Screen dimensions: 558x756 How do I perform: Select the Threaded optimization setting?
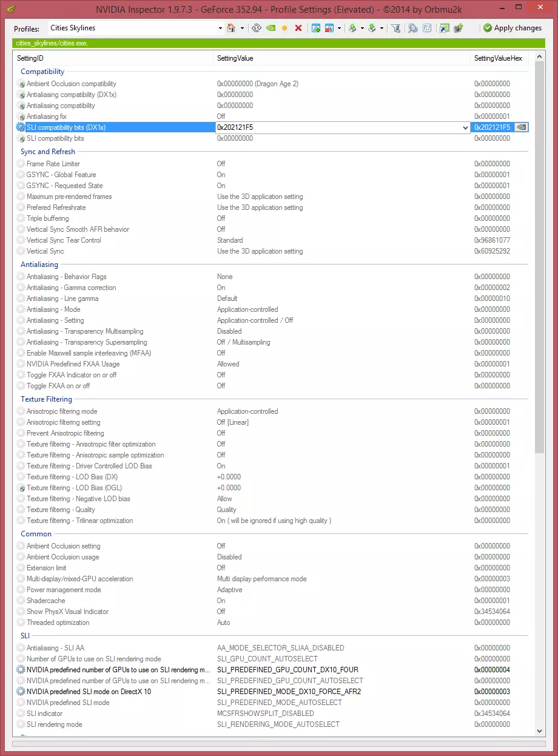tap(271, 623)
